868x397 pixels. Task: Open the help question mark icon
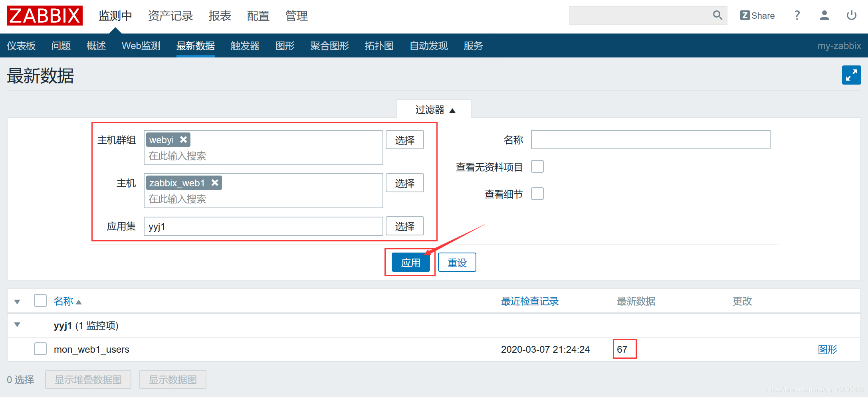click(797, 16)
